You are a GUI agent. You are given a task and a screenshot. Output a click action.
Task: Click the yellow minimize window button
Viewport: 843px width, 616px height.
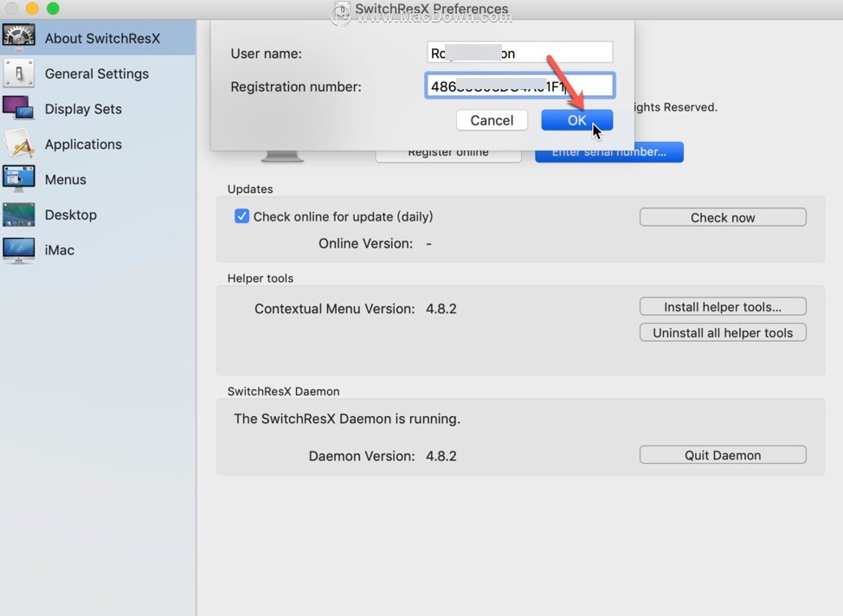pyautogui.click(x=32, y=8)
